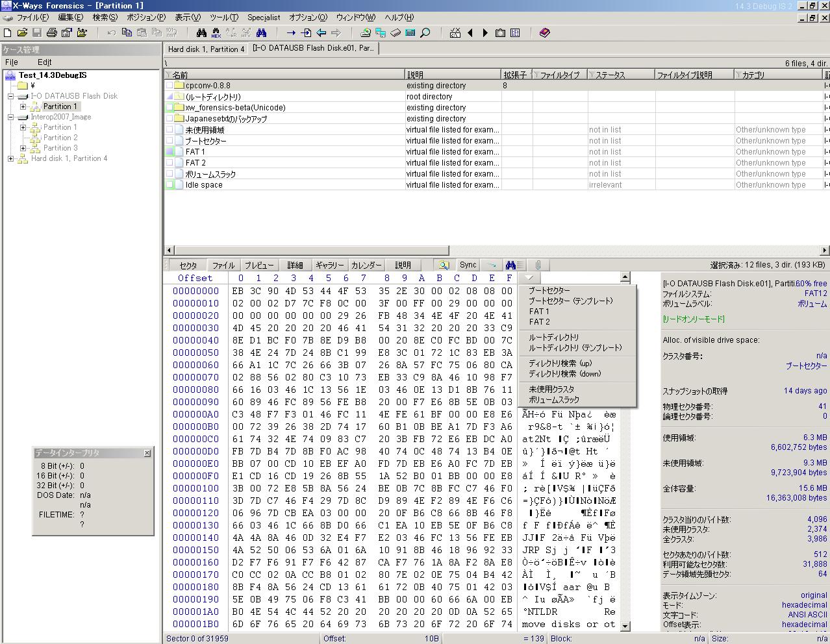The image size is (830, 644).
Task: Toggle the checkbox beside Idle space
Action: (x=170, y=185)
